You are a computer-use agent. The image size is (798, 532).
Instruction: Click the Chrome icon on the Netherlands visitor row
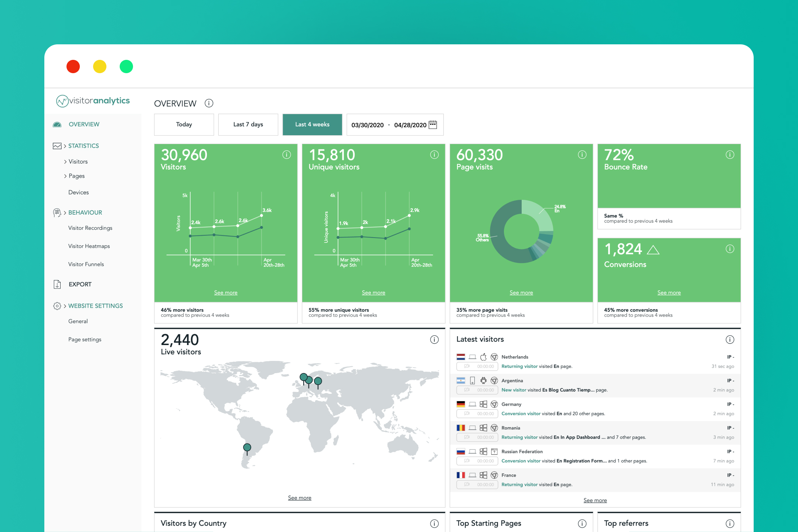pyautogui.click(x=494, y=357)
